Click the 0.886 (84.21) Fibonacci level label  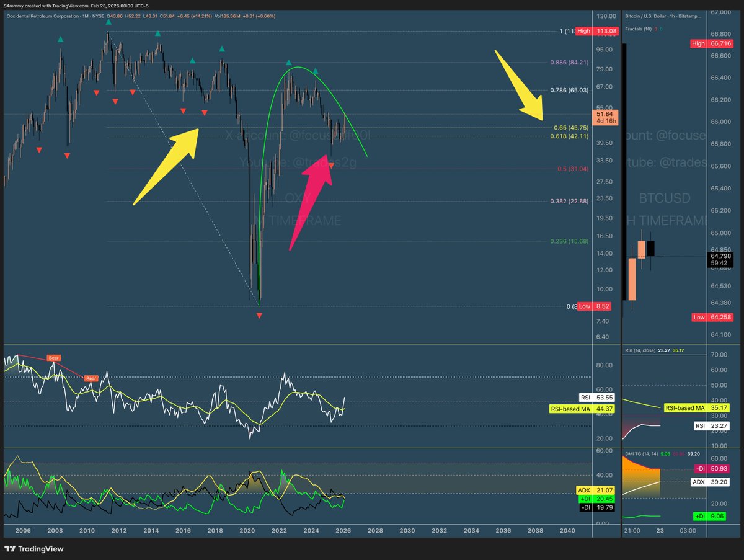click(568, 63)
